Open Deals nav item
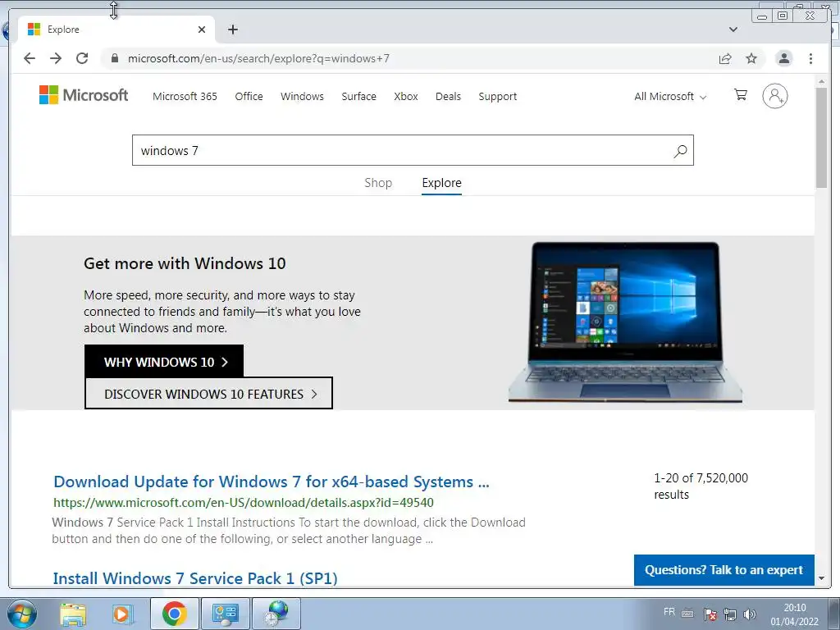840x630 pixels. coord(448,97)
